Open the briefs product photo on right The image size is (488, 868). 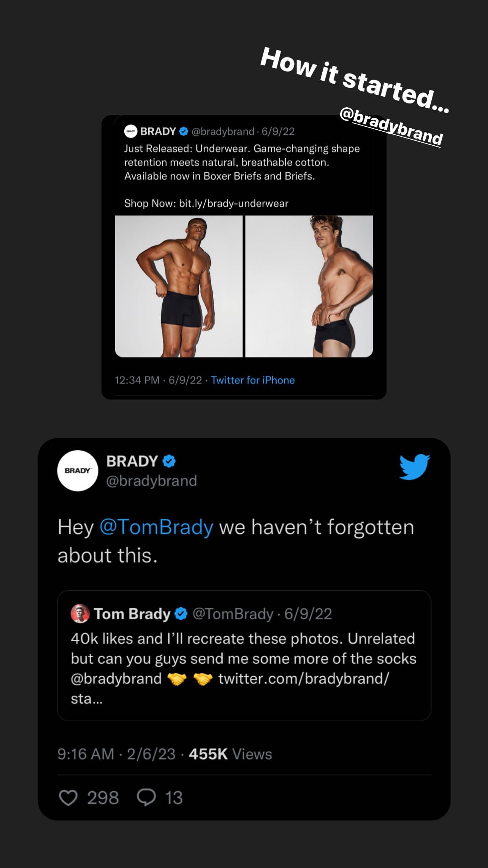click(x=309, y=286)
